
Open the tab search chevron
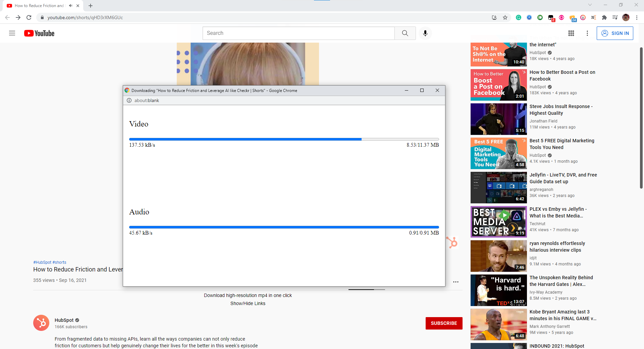pyautogui.click(x=590, y=5)
